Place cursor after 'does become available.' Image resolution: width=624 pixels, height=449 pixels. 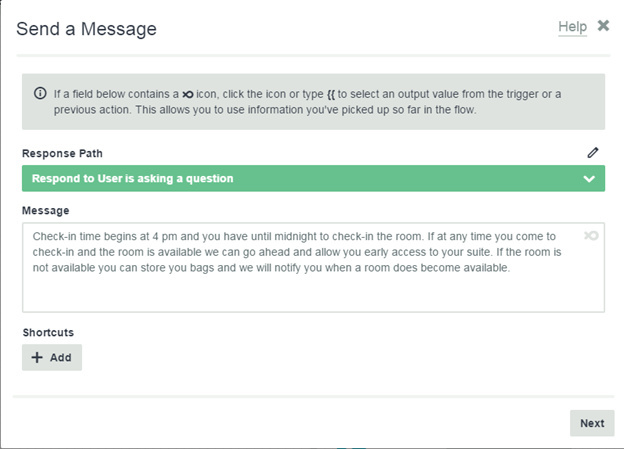tap(510, 268)
